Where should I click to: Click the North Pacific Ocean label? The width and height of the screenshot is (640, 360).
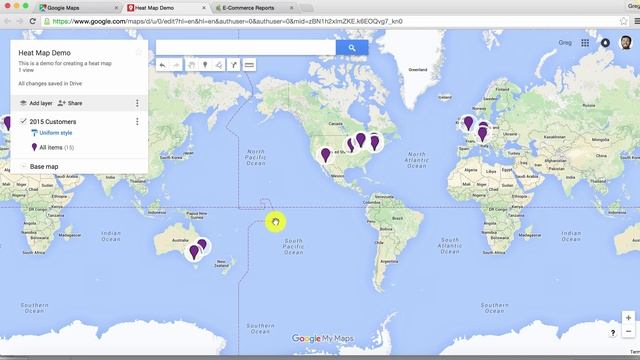click(x=256, y=157)
